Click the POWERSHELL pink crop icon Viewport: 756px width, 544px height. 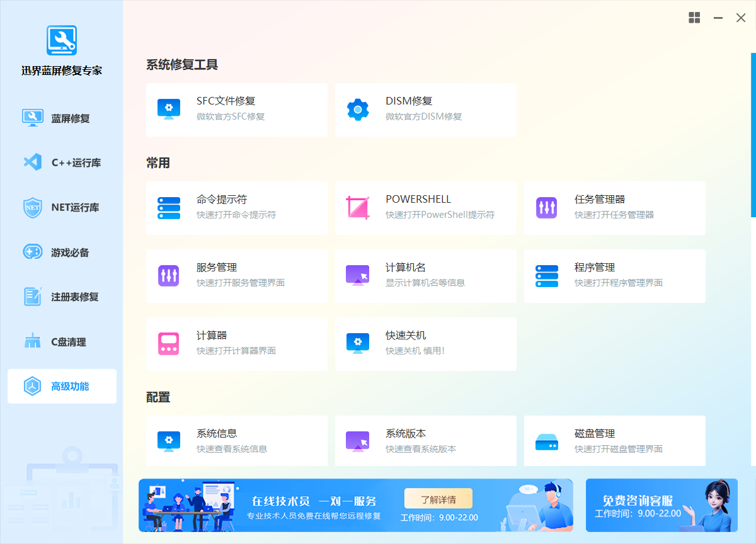tap(358, 208)
